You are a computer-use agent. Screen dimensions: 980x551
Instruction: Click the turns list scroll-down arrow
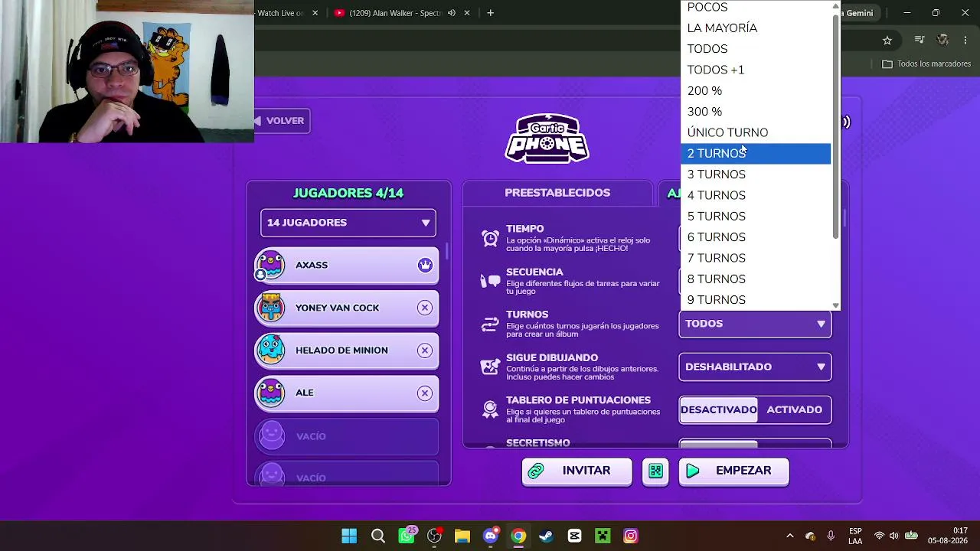point(835,305)
